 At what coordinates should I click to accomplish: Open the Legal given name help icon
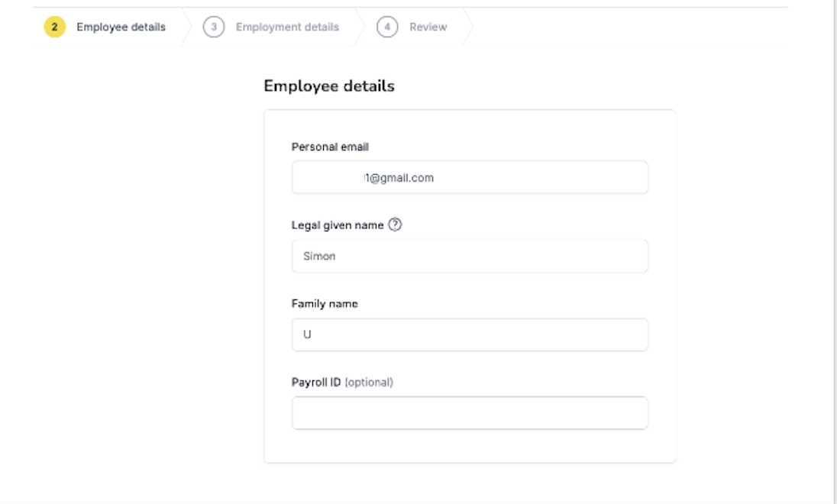[x=395, y=225]
